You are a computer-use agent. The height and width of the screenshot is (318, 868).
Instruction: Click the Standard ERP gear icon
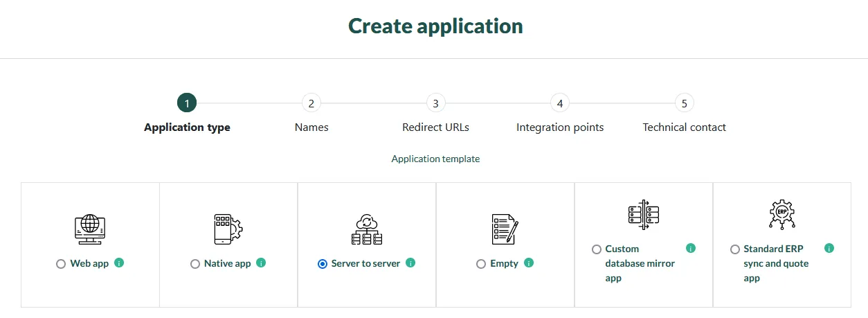click(x=782, y=215)
